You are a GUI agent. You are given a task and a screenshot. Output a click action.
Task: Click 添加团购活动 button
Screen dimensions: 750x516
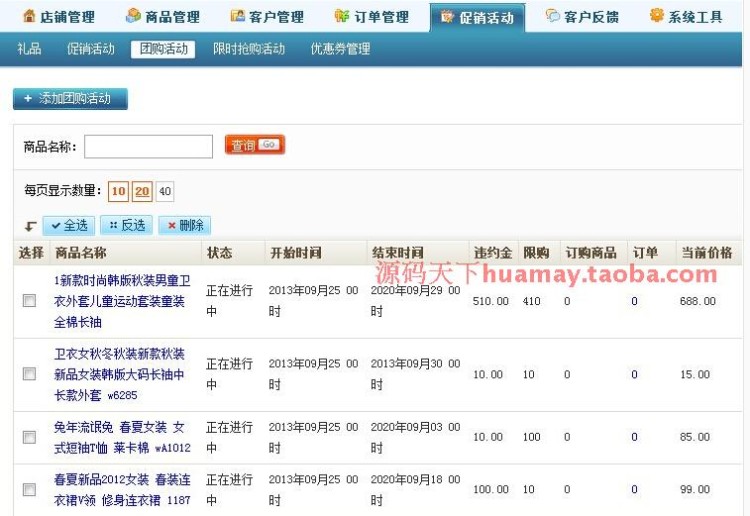70,99
